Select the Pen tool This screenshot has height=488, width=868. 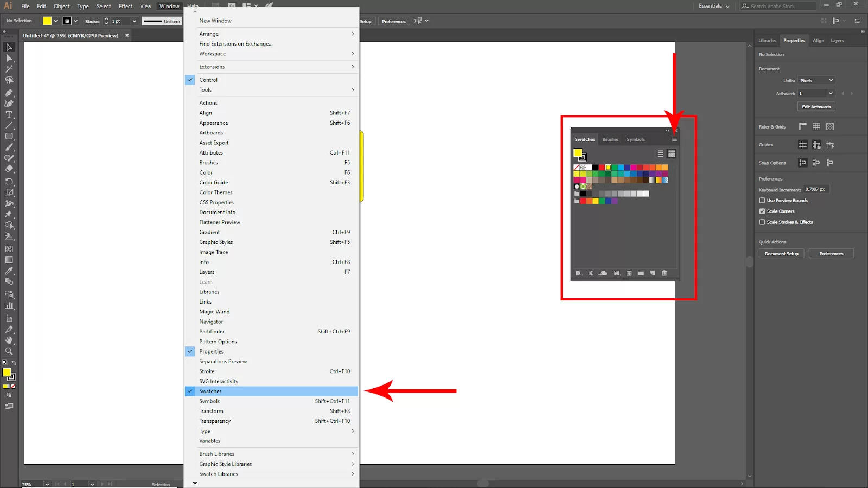(x=9, y=93)
